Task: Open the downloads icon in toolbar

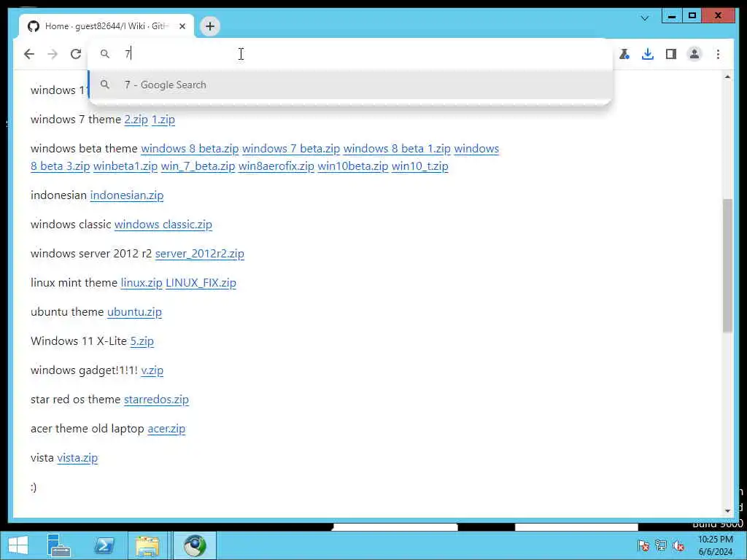Action: tap(648, 54)
